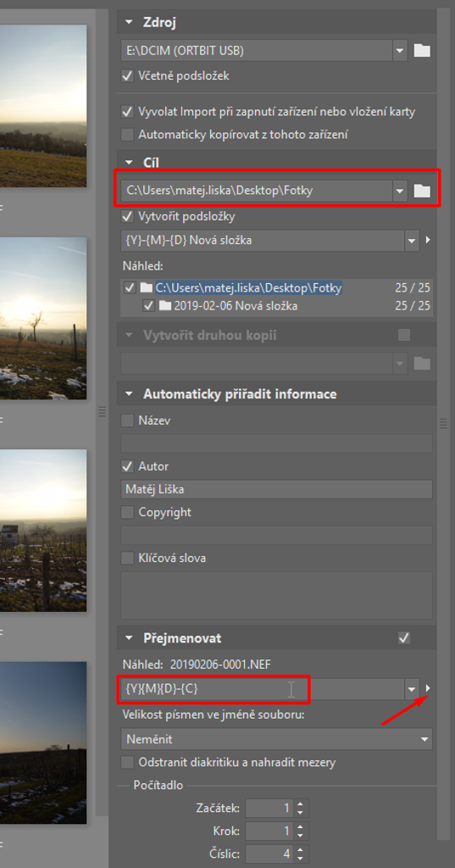
Task: Click the grip handle on the left panel divider
Action: click(102, 411)
